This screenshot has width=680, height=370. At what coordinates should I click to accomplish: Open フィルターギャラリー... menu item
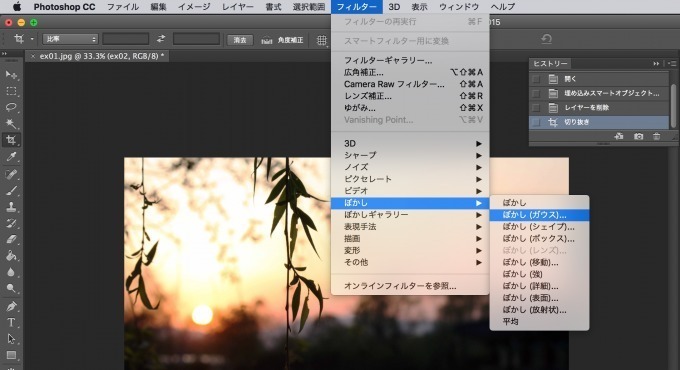(x=410, y=60)
